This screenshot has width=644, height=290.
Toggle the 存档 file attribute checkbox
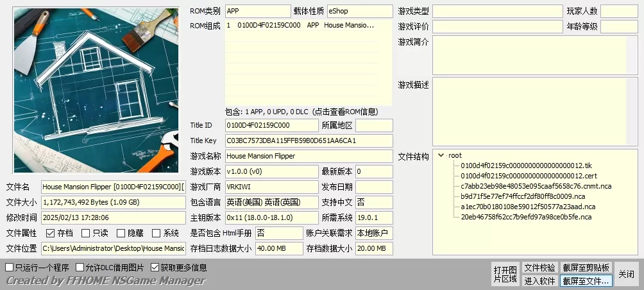51,234
